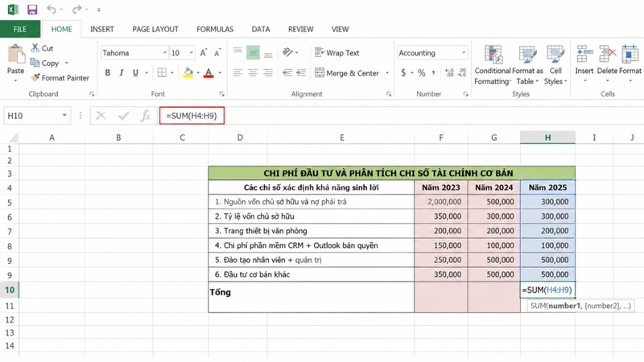The height and width of the screenshot is (362, 644).
Task: Open the Name Box dropdown arrow
Action: tap(64, 116)
